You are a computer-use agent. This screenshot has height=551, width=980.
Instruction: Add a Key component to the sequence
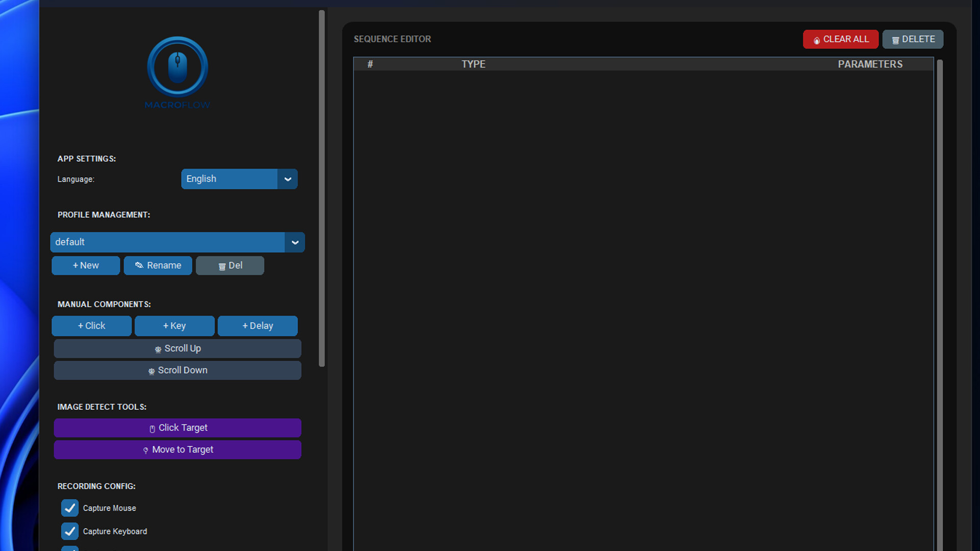tap(175, 325)
